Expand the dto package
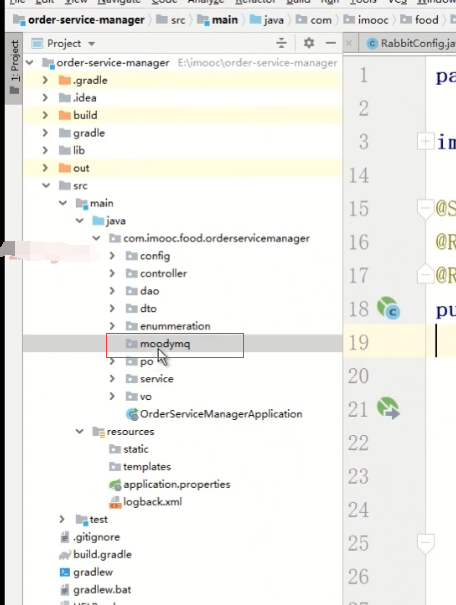This screenshot has height=605, width=456. [112, 308]
